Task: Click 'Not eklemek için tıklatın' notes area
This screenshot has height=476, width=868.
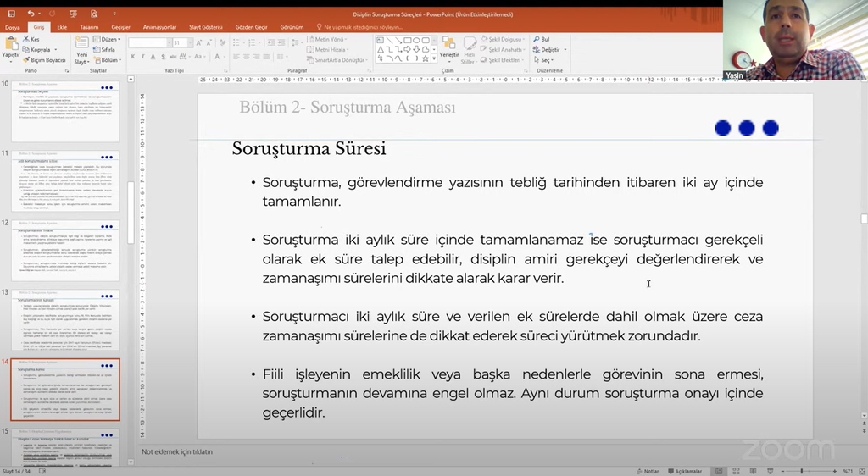Action: [x=177, y=451]
